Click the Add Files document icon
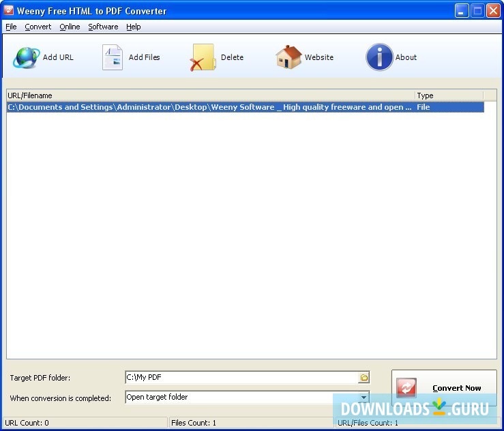Viewport: 504px width, 431px height. point(112,57)
